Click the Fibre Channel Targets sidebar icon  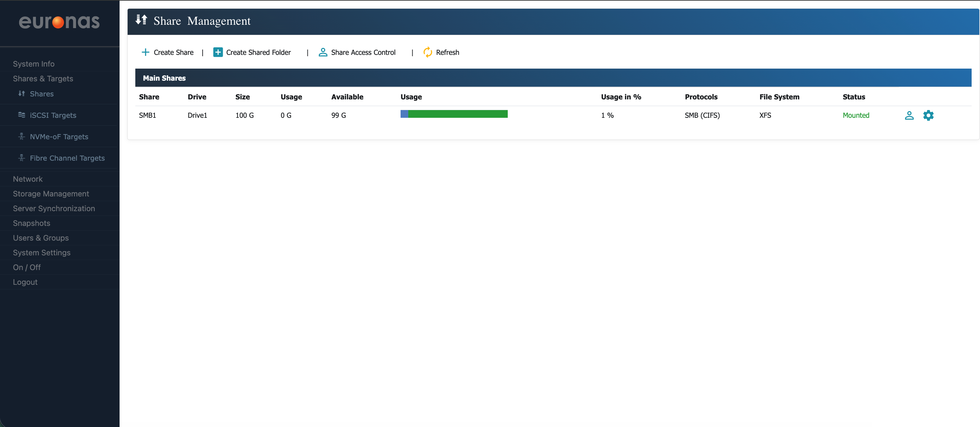[x=22, y=158]
